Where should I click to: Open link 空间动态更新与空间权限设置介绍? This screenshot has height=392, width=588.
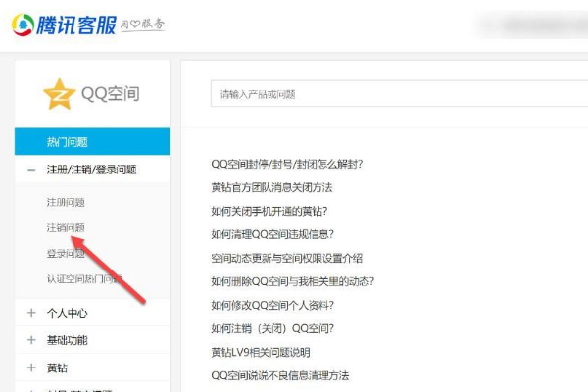pyautogui.click(x=287, y=258)
